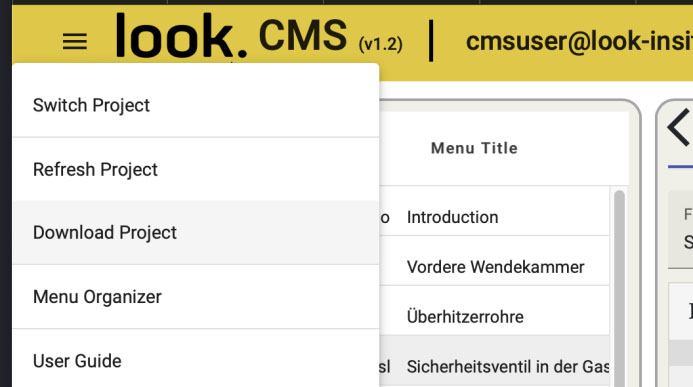Go back using the left chevron arrow

coord(679,127)
